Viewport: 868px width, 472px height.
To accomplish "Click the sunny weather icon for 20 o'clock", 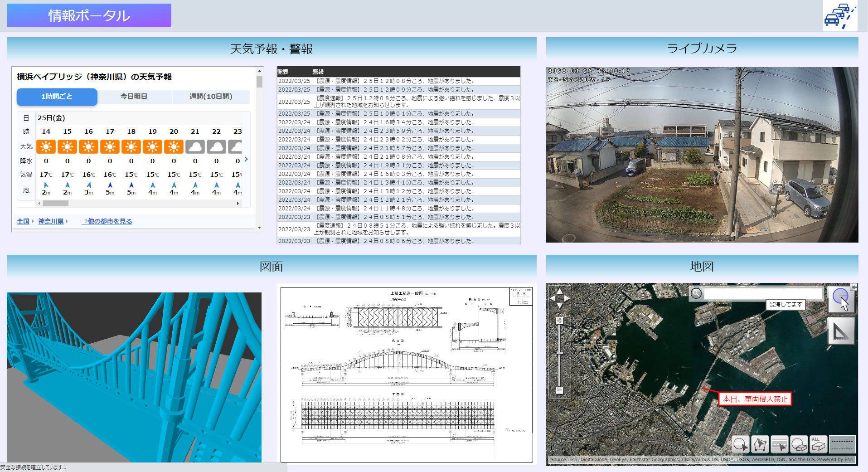I will [174, 146].
